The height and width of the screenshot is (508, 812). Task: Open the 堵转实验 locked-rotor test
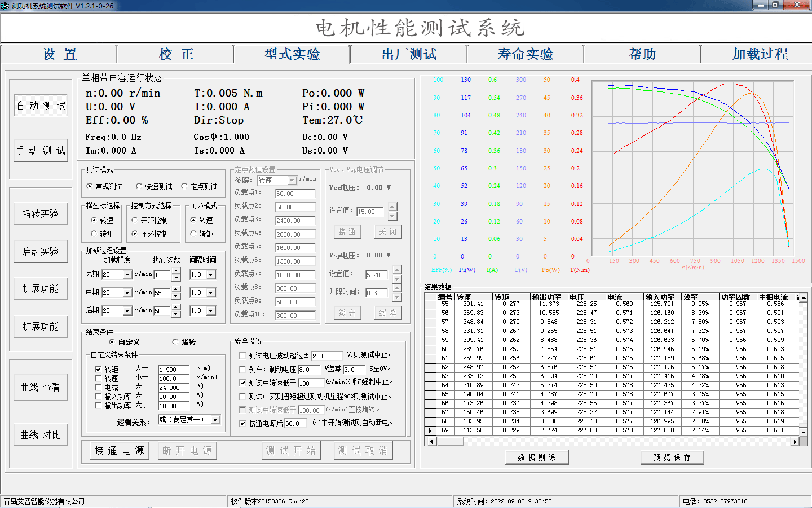pyautogui.click(x=39, y=213)
